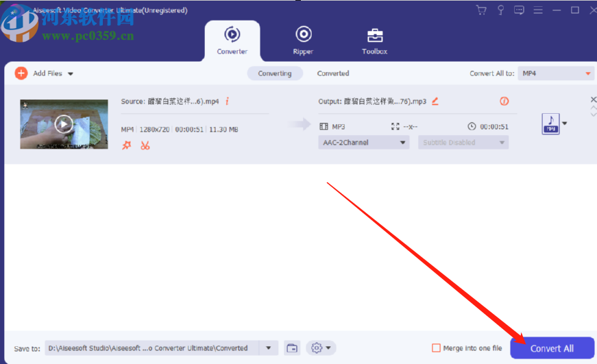Click the 11.30 MB file size text
The width and height of the screenshot is (597, 364).
click(x=224, y=130)
